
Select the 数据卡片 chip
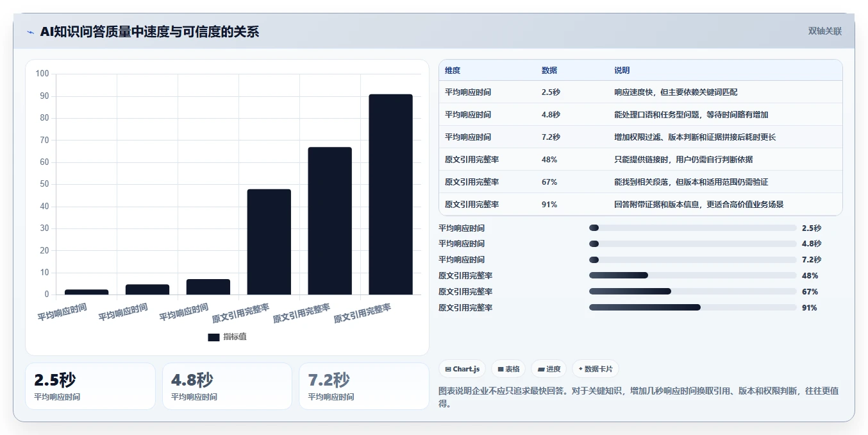coord(596,369)
